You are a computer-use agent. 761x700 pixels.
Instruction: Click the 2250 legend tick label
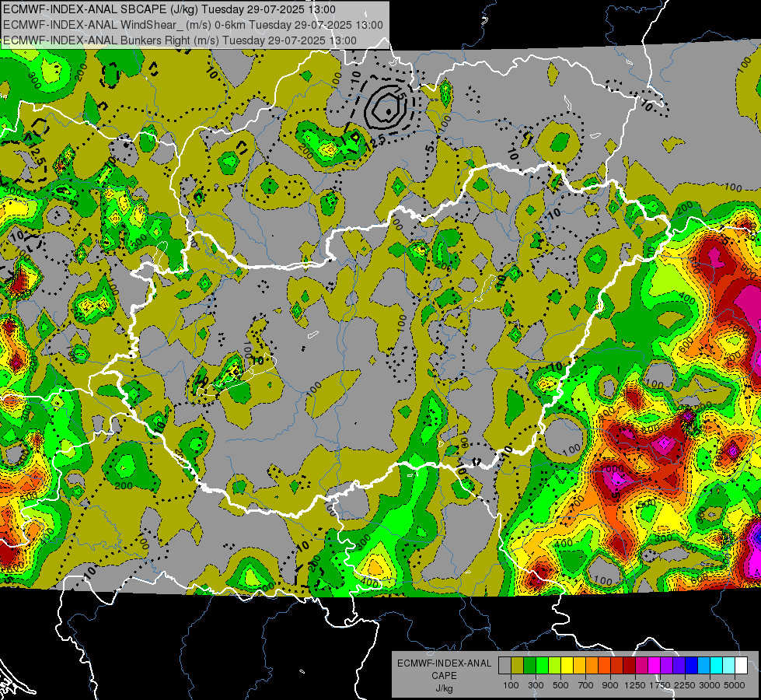coord(685,685)
